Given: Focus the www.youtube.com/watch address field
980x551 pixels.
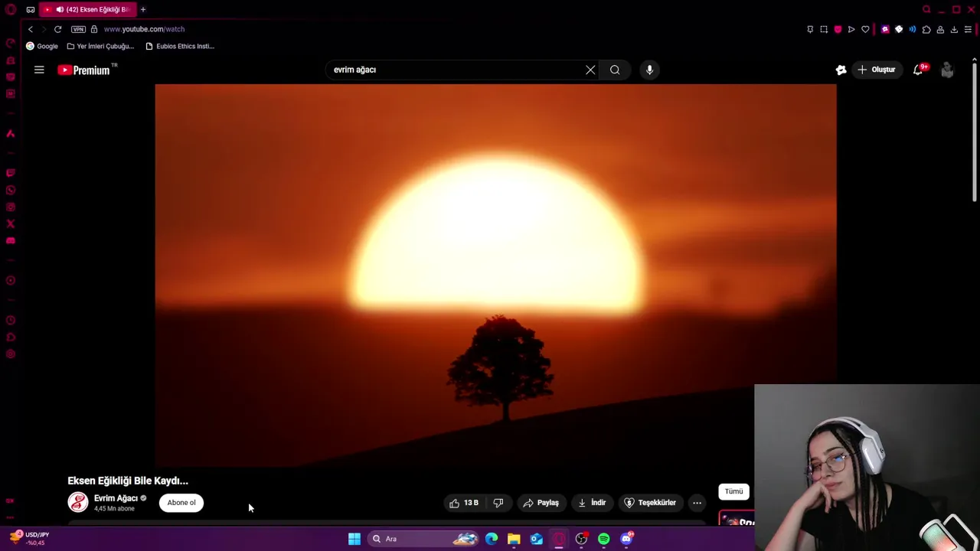Looking at the screenshot, I should coord(144,29).
